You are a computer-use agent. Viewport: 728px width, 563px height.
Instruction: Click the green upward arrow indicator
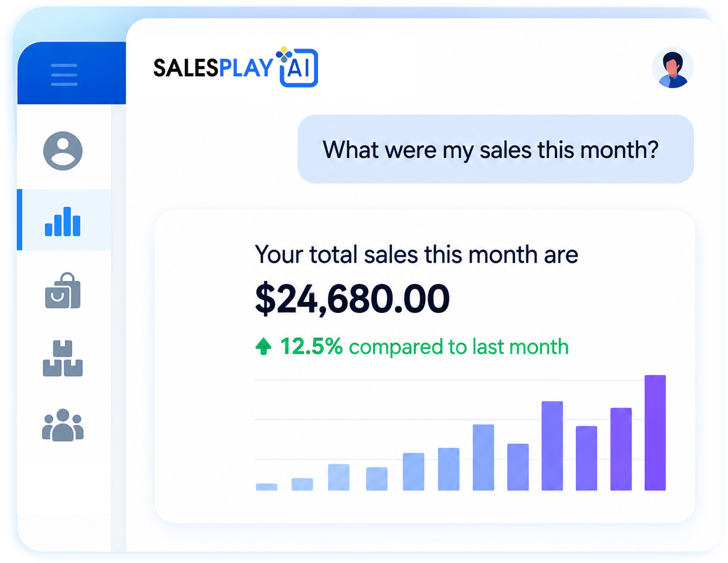coord(263,347)
